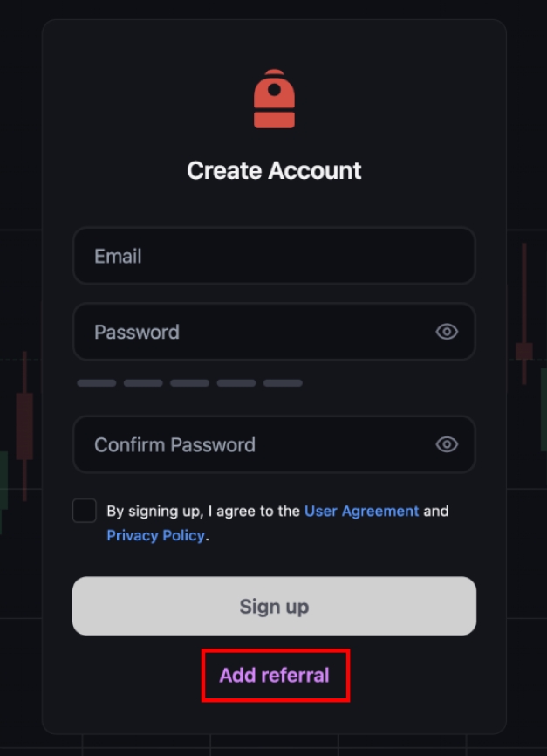
Task: Click the red backpack logo icon
Action: click(274, 99)
